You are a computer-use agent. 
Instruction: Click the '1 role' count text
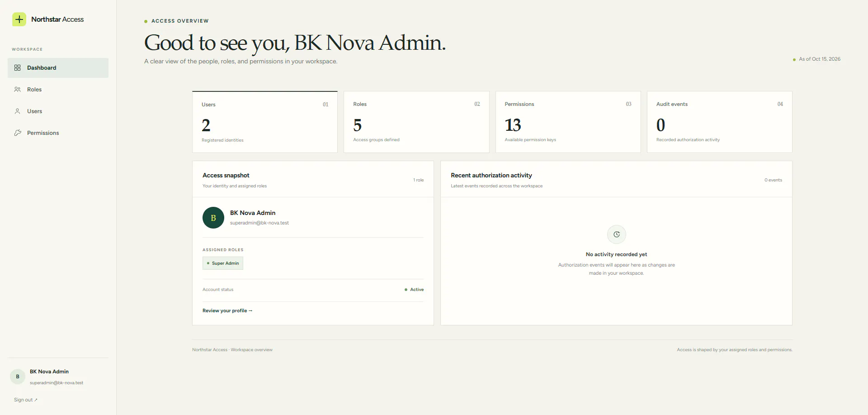click(x=419, y=180)
